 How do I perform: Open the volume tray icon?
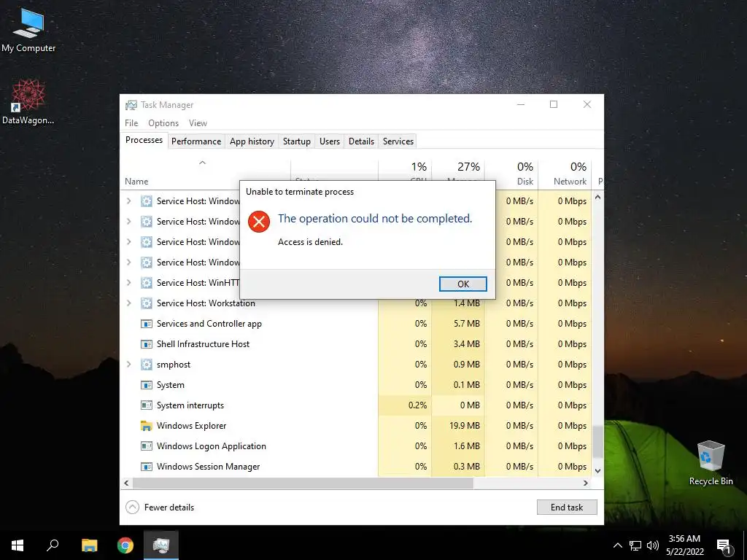tap(653, 545)
